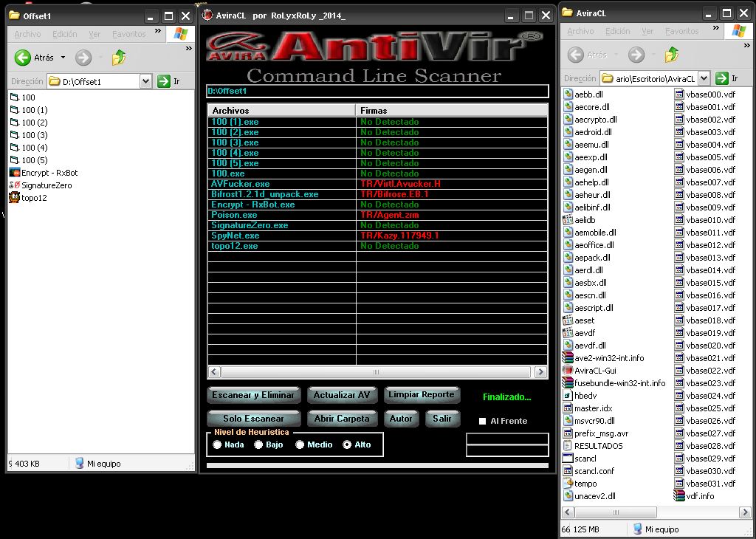Expand menu bar chevron in Offset1 window
The height and width of the screenshot is (539, 756).
(158, 31)
